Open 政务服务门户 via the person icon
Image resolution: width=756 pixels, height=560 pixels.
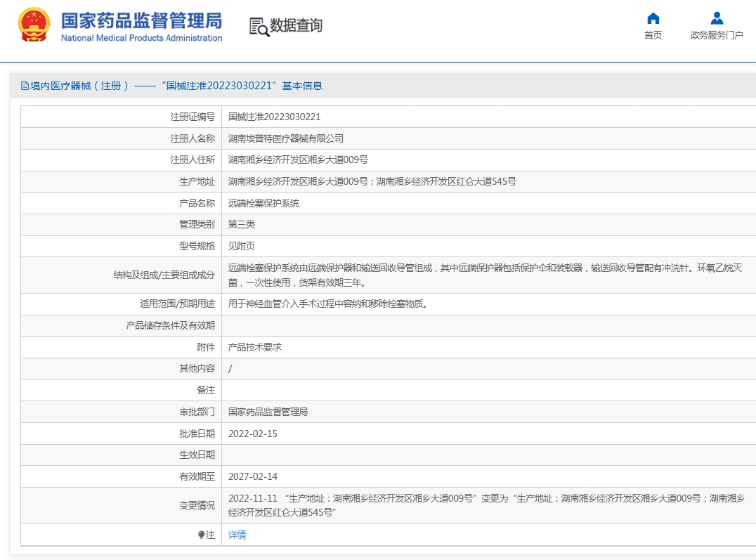coord(717,18)
